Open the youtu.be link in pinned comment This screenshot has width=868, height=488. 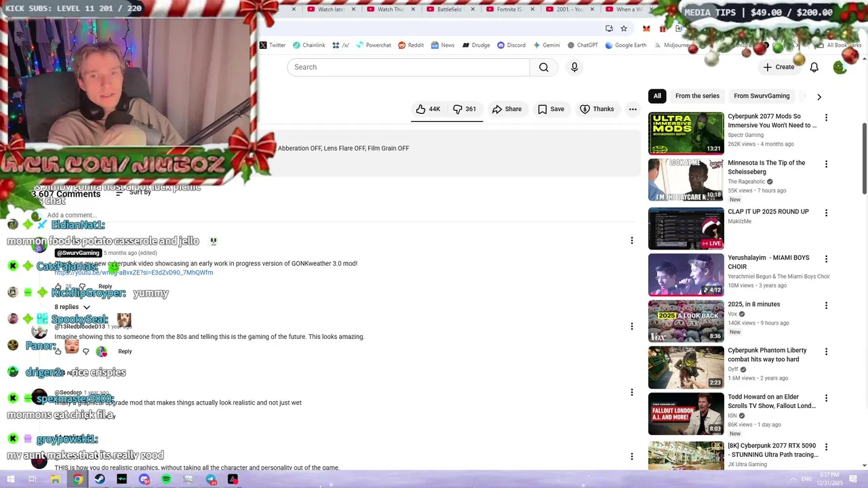[134, 272]
